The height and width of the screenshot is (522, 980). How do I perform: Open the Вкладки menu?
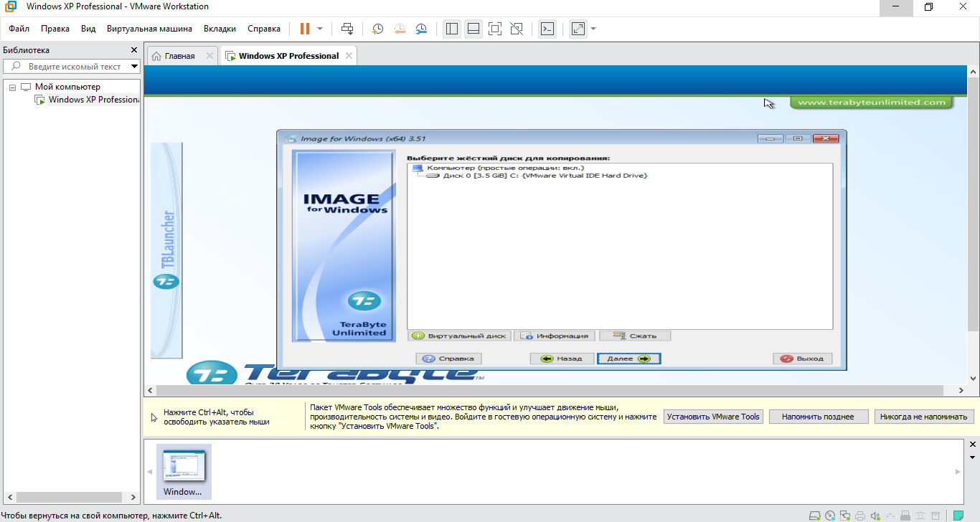pyautogui.click(x=220, y=29)
